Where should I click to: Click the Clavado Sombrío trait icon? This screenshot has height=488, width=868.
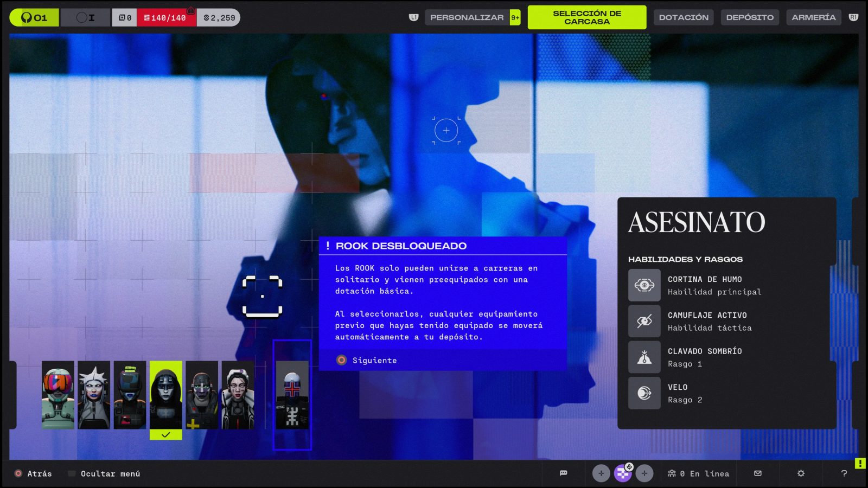point(644,357)
